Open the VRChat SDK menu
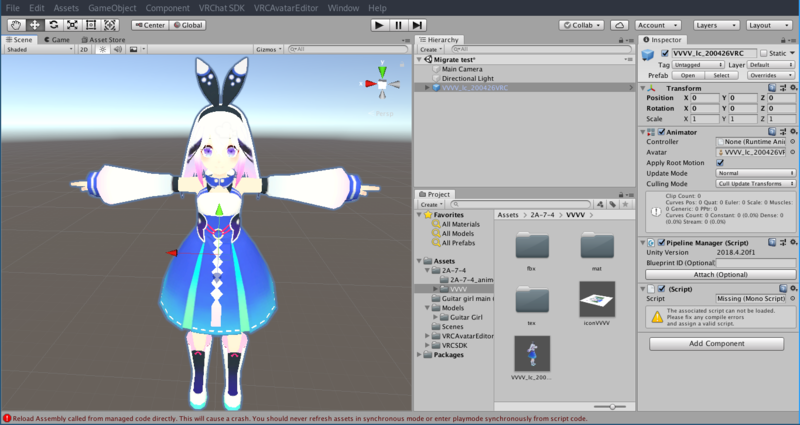This screenshot has width=800, height=425. [221, 8]
